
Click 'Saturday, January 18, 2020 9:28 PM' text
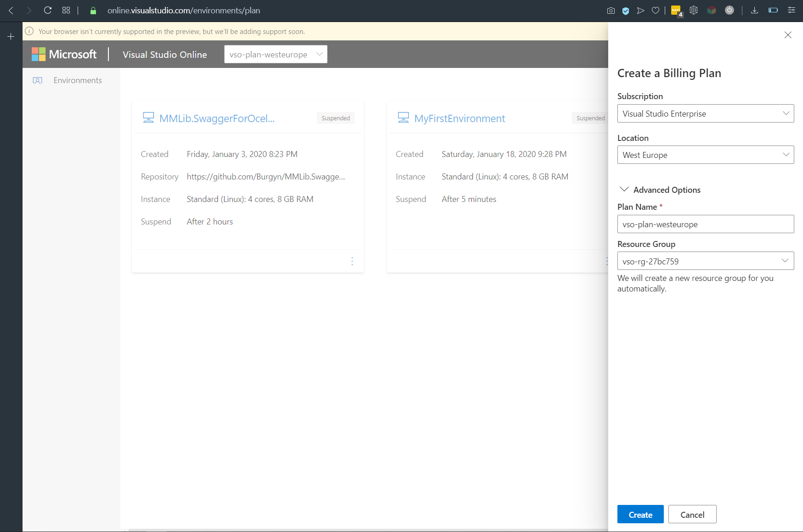coord(504,154)
